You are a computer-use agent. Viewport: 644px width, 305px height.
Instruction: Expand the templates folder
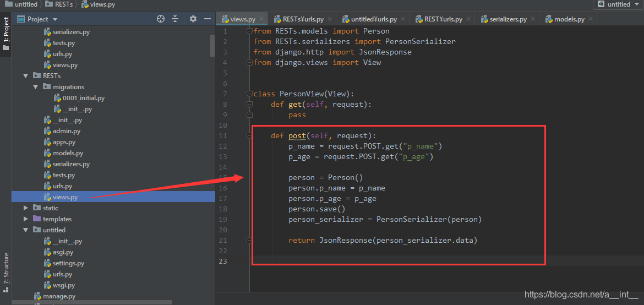point(26,219)
